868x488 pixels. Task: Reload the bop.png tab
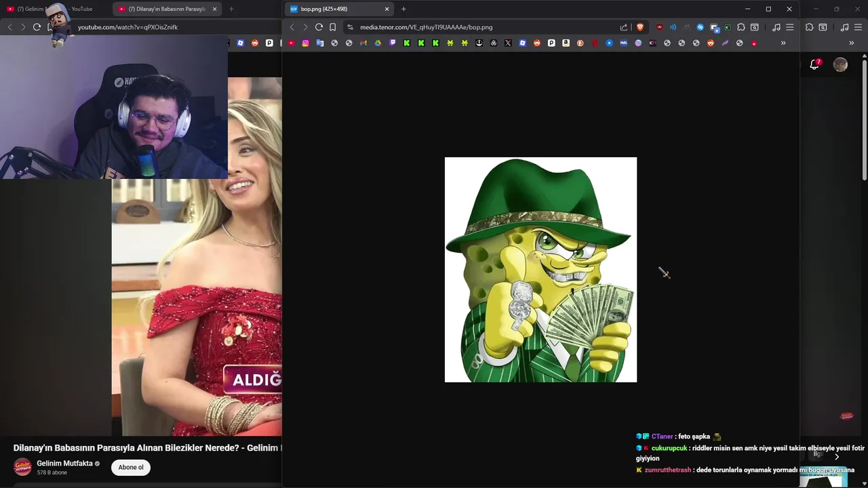coord(319,27)
